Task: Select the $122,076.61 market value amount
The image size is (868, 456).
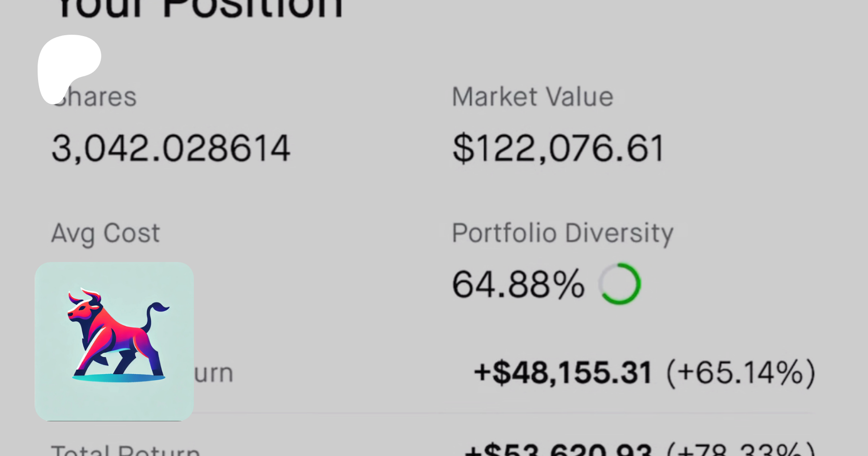Action: 558,148
